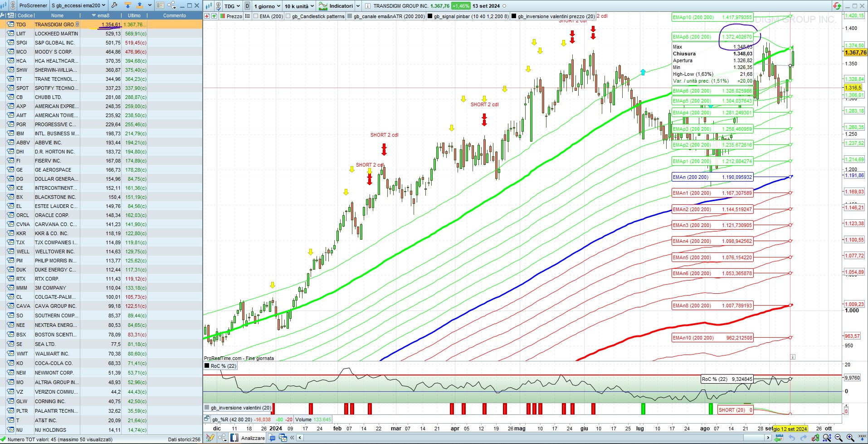Sort by the Ultimo column header
Viewport: 868px width, 444px height.
coord(134,15)
